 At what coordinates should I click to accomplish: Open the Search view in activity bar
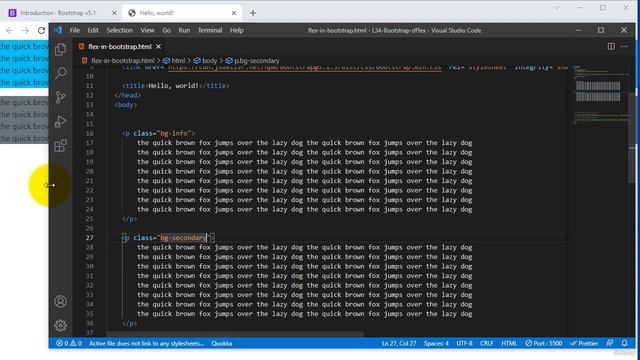tap(60, 73)
